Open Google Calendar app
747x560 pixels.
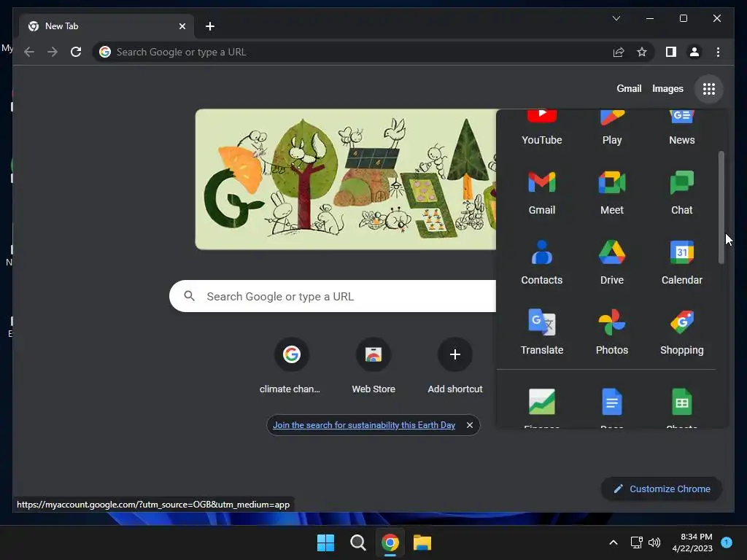[x=682, y=262]
